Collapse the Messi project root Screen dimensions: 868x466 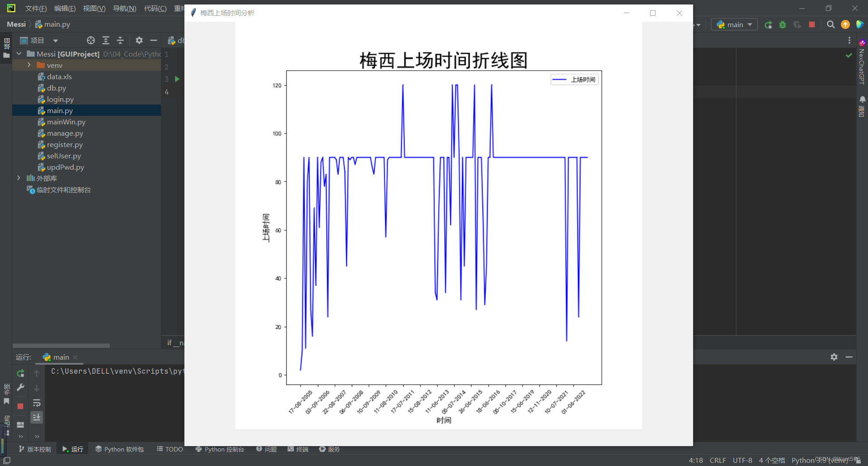[19, 53]
